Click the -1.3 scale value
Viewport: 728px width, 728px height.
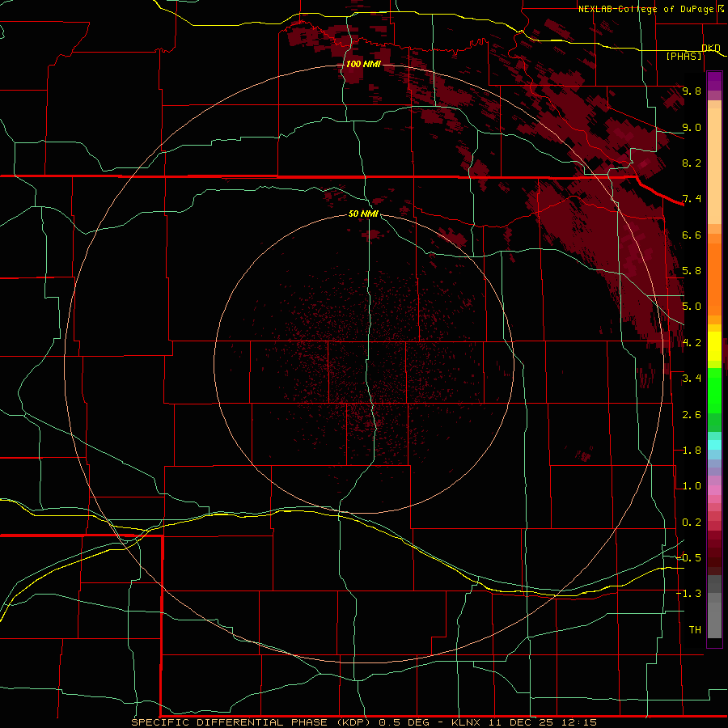[x=689, y=594]
